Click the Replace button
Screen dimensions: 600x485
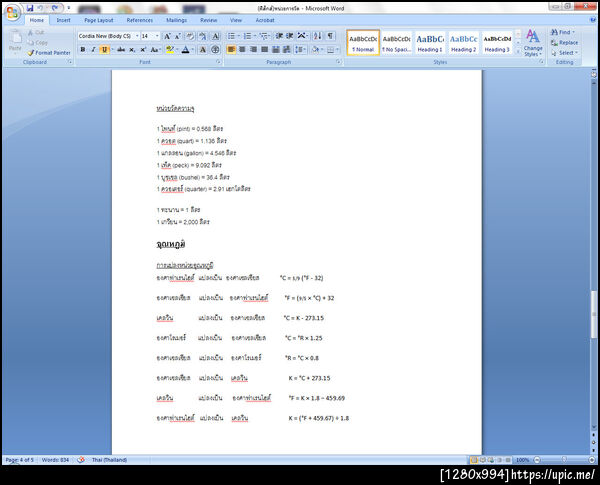coord(564,42)
